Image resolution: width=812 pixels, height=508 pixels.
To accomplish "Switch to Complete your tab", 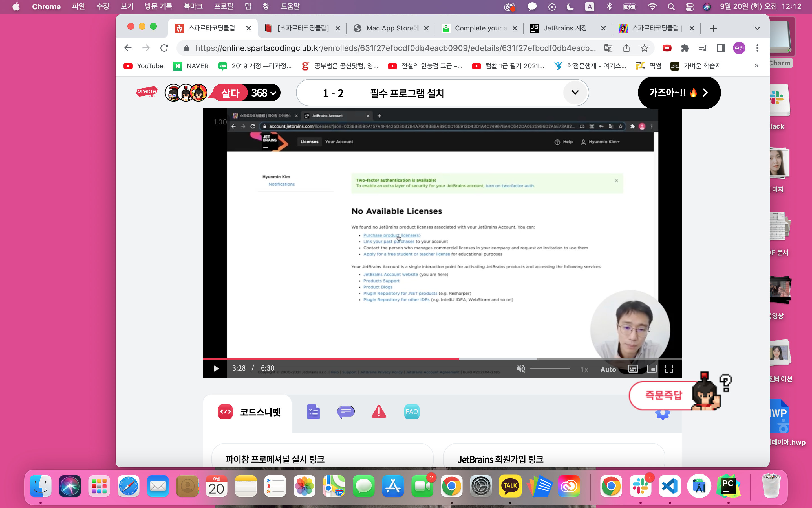I will click(480, 28).
